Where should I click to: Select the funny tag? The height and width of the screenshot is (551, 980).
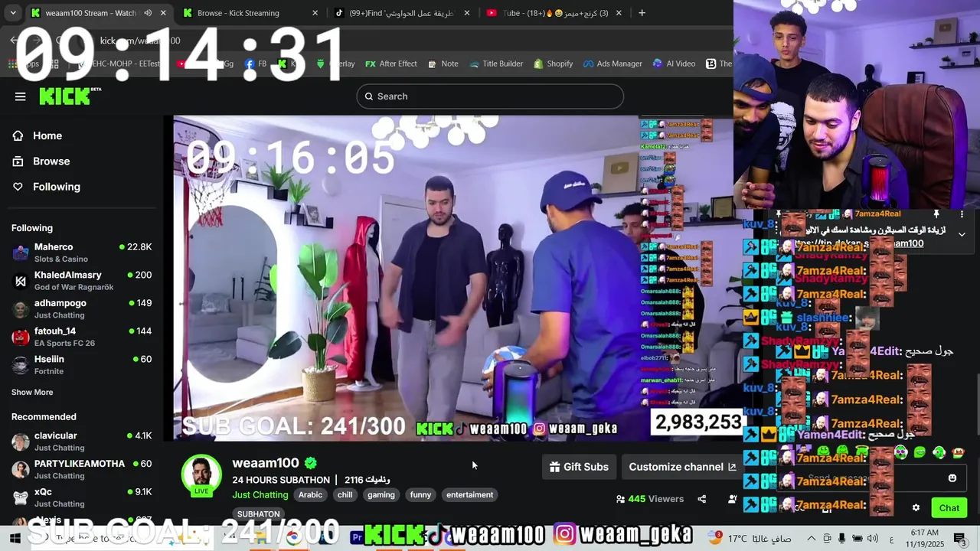[x=420, y=495]
